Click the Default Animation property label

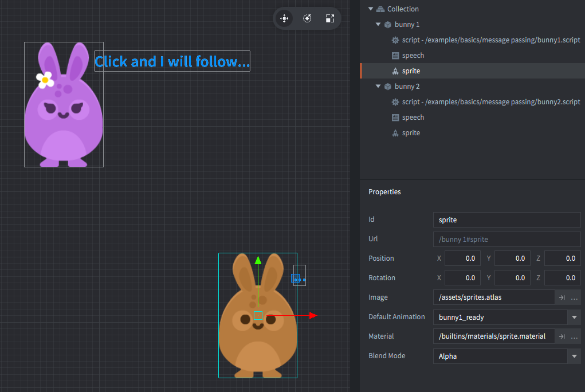tap(396, 316)
